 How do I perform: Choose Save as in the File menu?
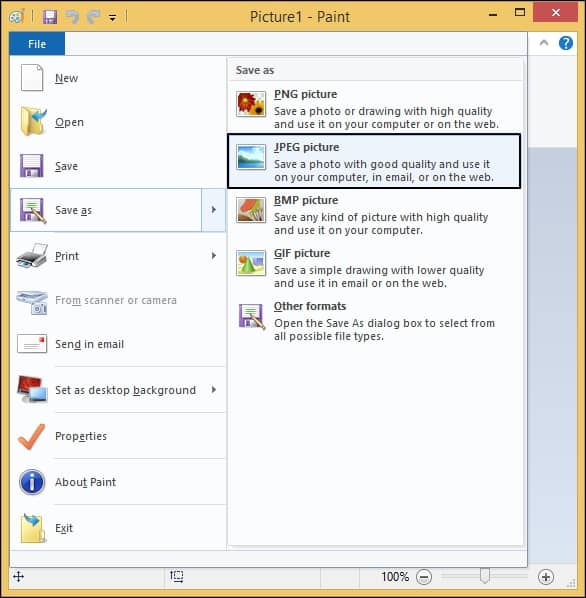pyautogui.click(x=106, y=210)
